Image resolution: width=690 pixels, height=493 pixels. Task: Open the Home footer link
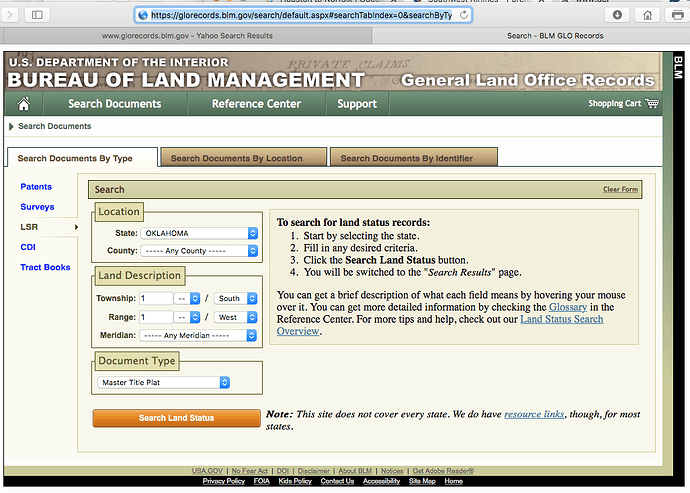click(453, 481)
